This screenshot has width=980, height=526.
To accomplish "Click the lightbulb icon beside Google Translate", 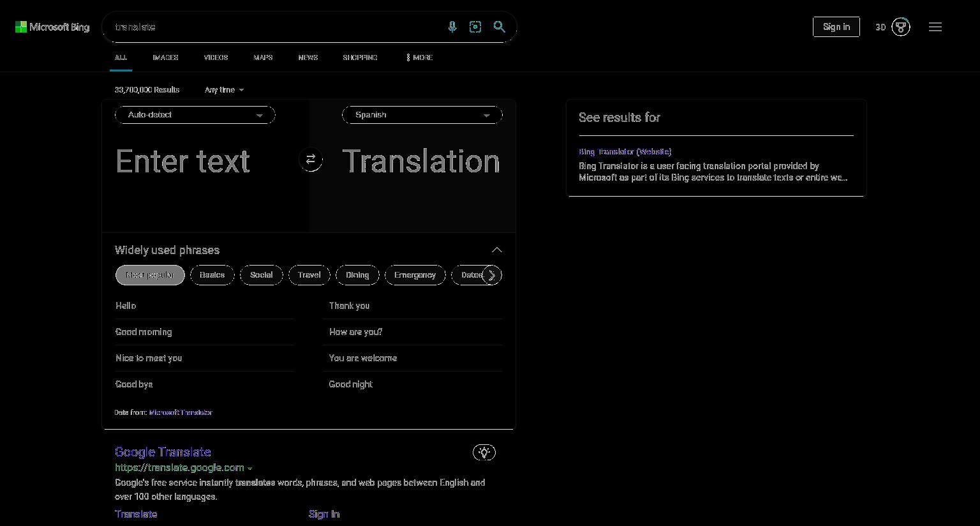I will [484, 453].
